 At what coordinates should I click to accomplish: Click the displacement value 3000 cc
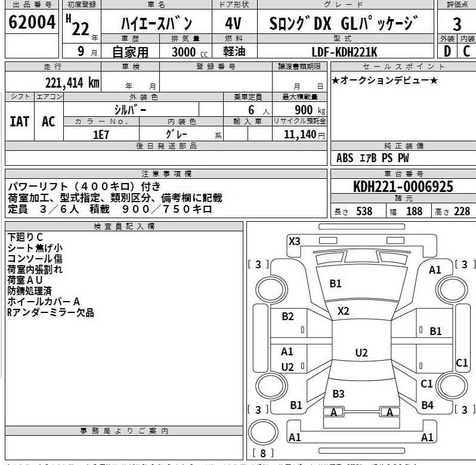click(190, 52)
